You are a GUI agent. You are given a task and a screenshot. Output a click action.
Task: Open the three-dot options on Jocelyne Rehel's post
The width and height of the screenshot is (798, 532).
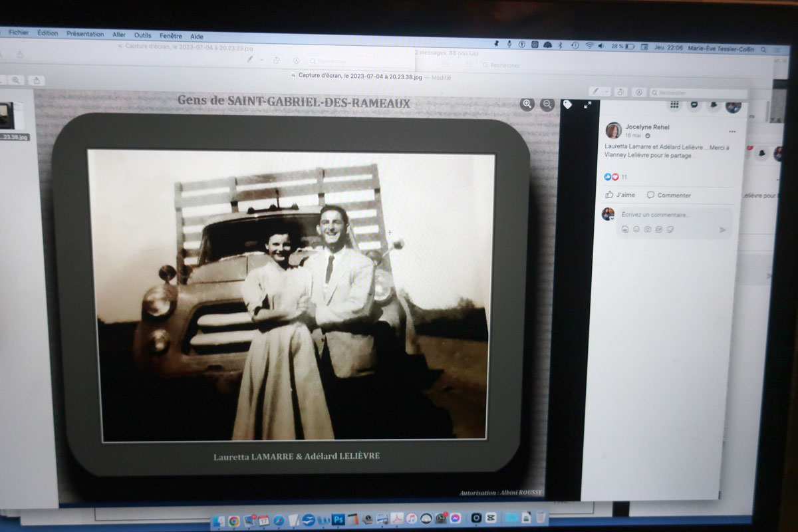point(732,131)
